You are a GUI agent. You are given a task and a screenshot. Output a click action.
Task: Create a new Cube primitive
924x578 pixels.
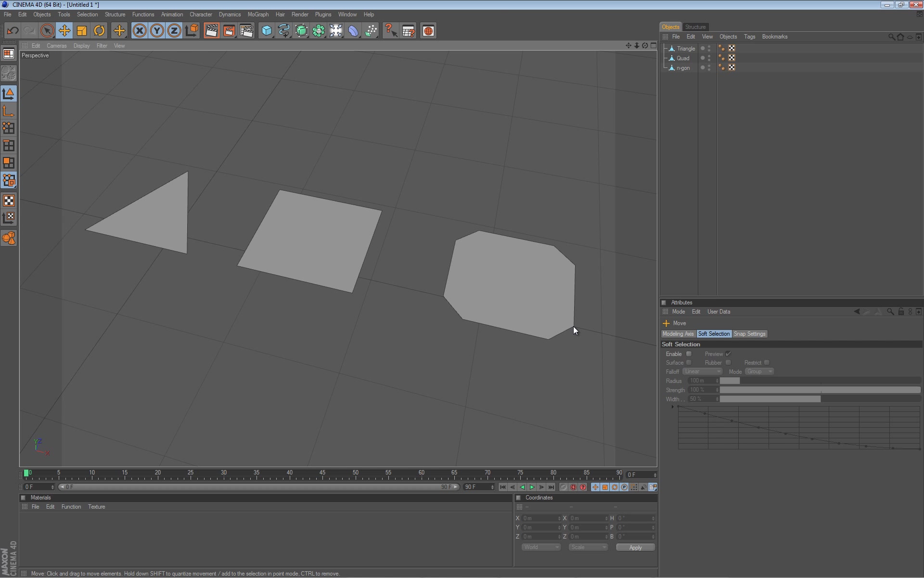pyautogui.click(x=266, y=30)
